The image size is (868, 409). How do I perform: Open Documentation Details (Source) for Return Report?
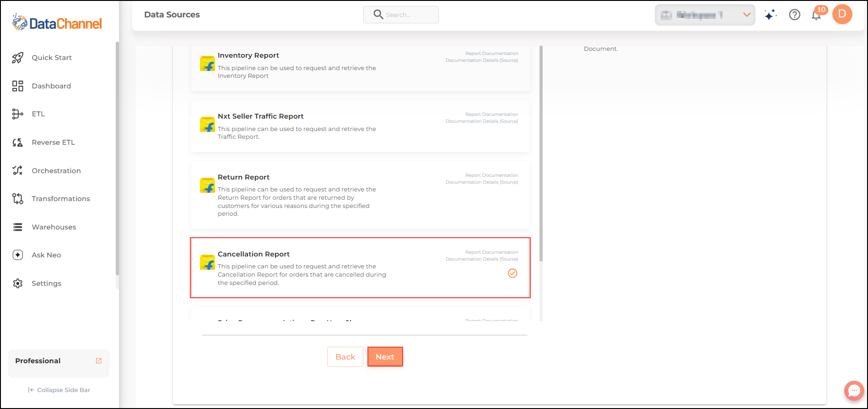click(482, 182)
